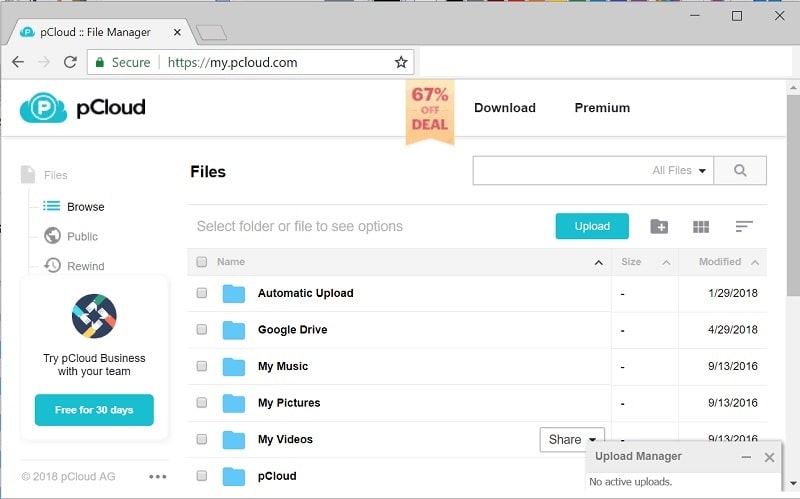Click the Public globe icon
The height and width of the screenshot is (499, 800).
point(52,236)
